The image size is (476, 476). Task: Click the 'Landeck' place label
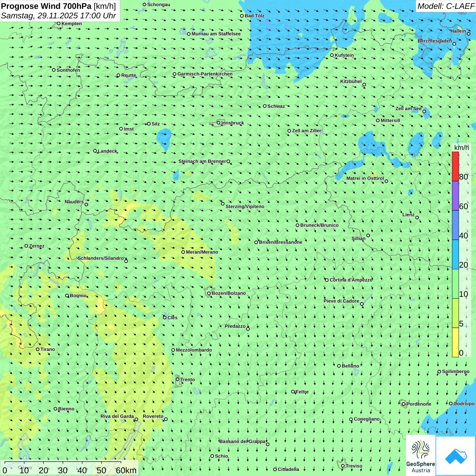[107, 151]
